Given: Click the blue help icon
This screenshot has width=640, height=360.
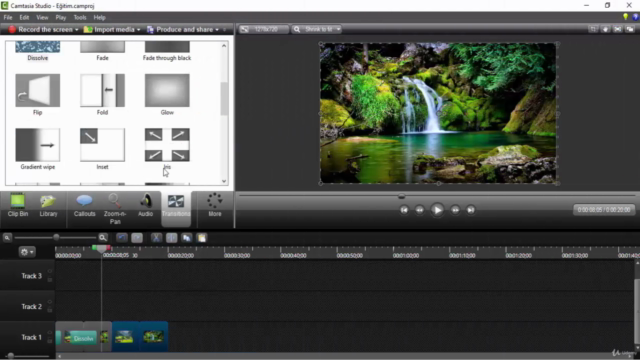Looking at the screenshot, I should (x=636, y=17).
